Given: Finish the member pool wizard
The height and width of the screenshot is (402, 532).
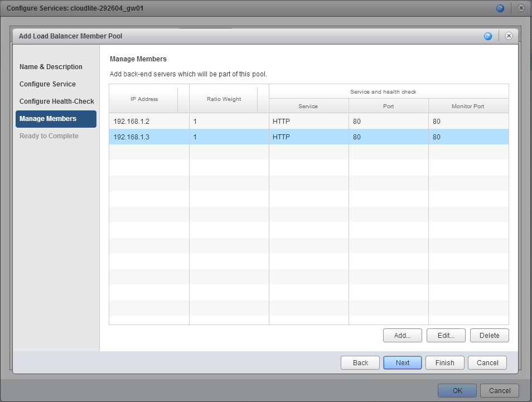Looking at the screenshot, I should pos(444,362).
